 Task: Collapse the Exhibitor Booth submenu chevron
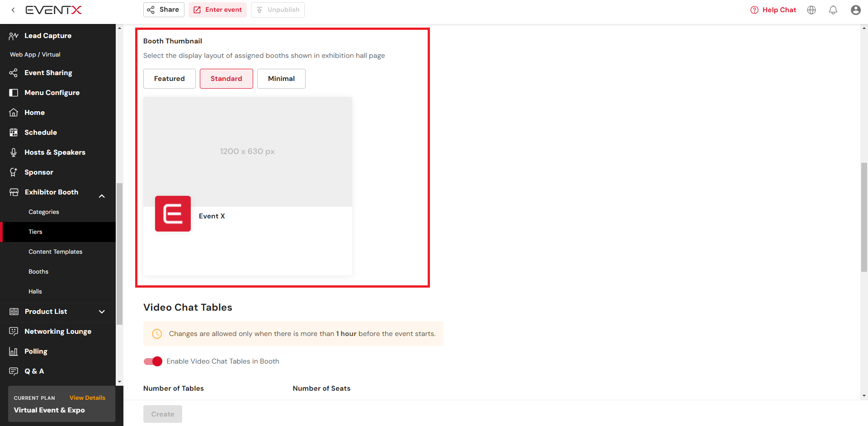pos(102,196)
